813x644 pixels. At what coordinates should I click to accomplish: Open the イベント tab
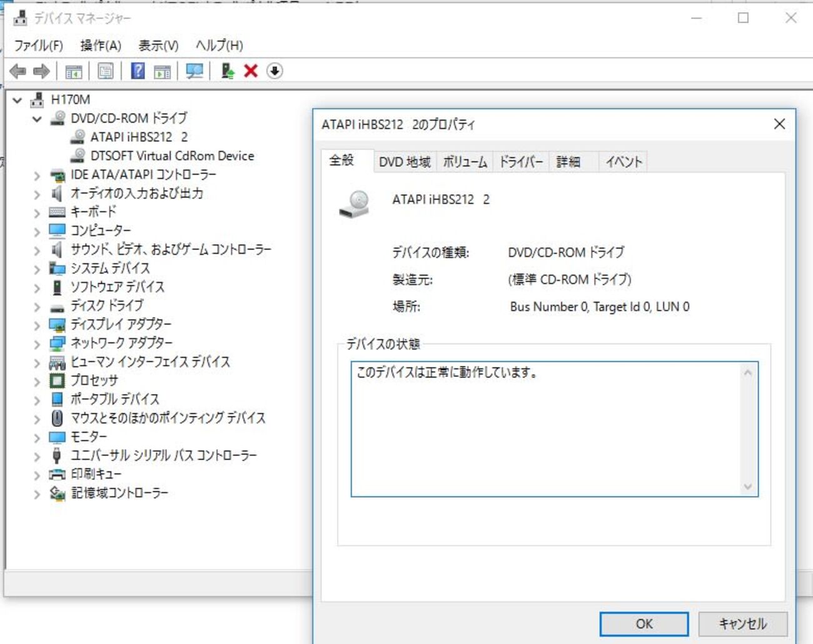tap(624, 163)
